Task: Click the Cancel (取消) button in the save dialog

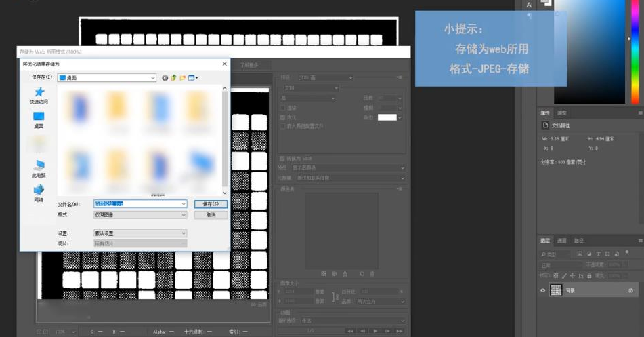Action: (x=211, y=215)
